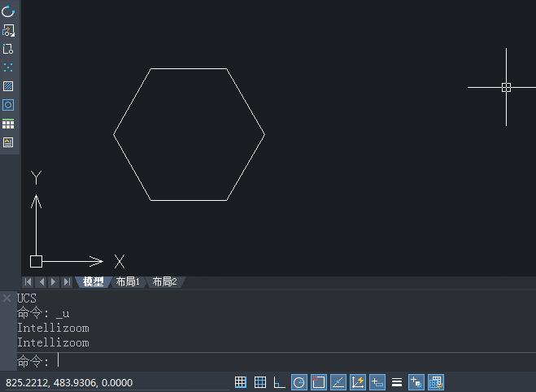Jump to last layout tab arrow

[x=67, y=282]
